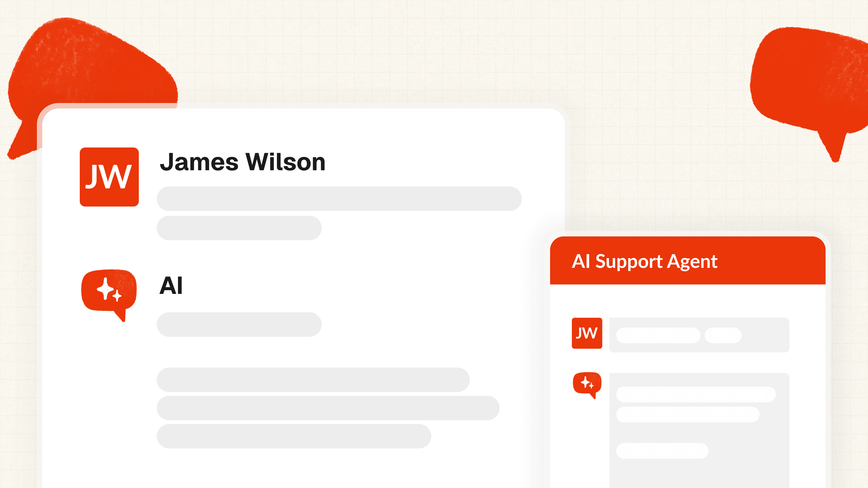The width and height of the screenshot is (868, 488).
Task: Click the short placeholder line directly under AI label
Action: coord(239,324)
